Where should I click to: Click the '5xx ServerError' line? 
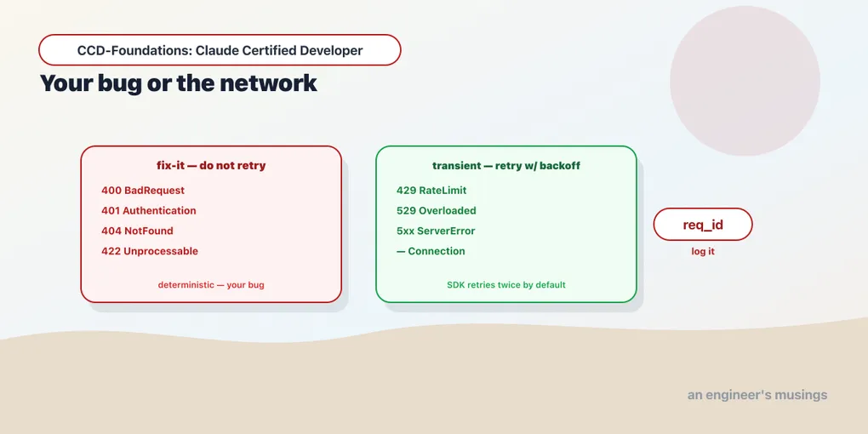(x=436, y=231)
